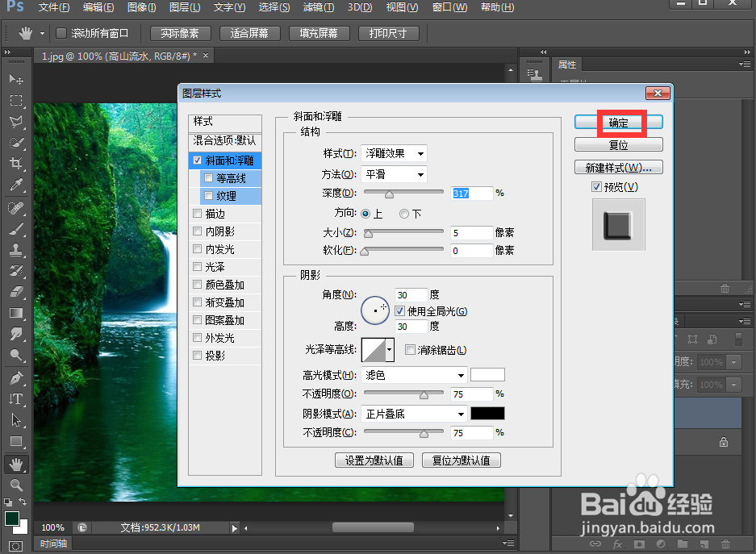Viewport: 756px width, 554px height.
Task: Select the Move tool
Action: pyautogui.click(x=15, y=80)
